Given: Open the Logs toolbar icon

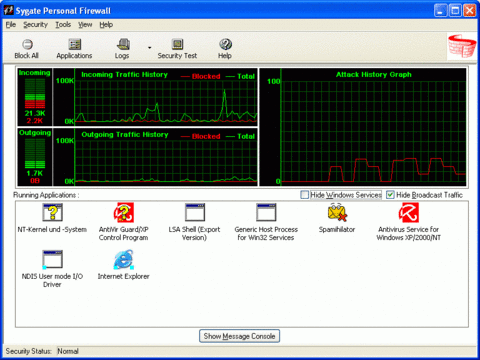Looking at the screenshot, I should coord(123,44).
